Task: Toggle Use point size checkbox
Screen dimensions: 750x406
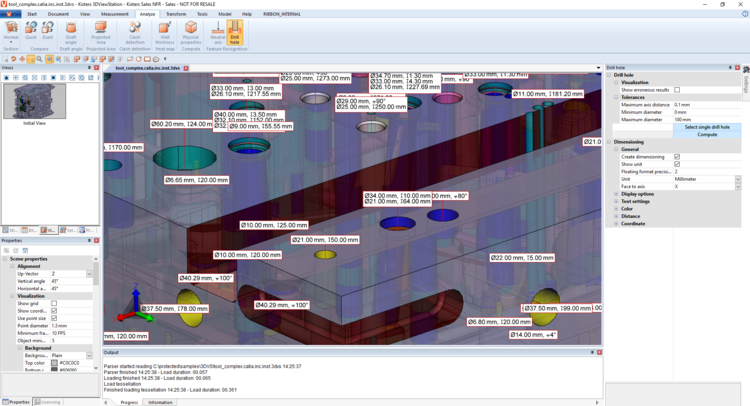Action: coord(54,318)
